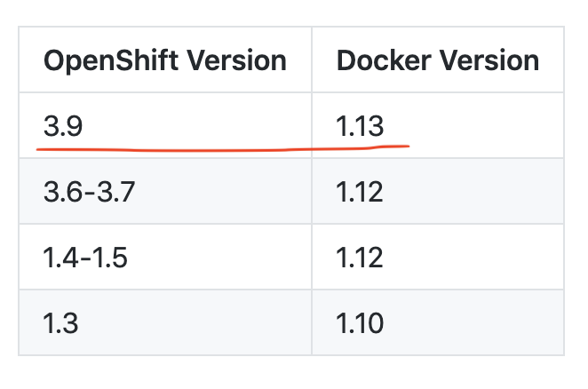Click the "OpenShift Version" column header
The image size is (588, 389).
164,60
